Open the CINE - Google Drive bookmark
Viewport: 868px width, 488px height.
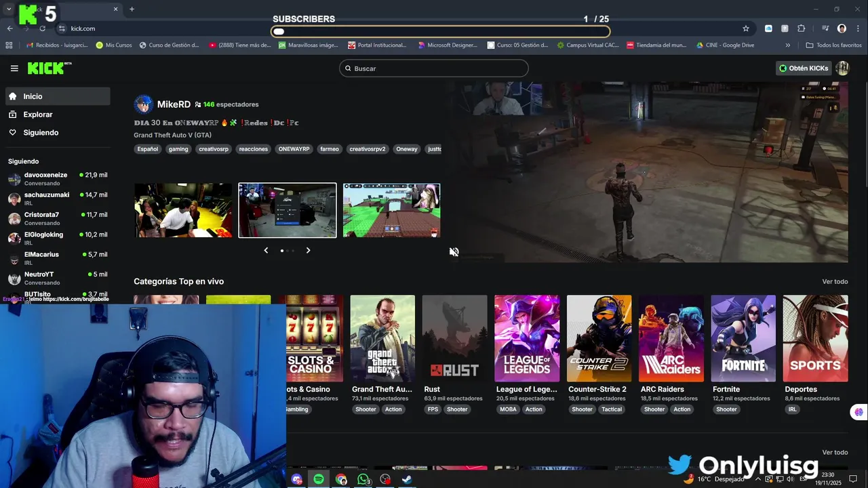tap(725, 45)
